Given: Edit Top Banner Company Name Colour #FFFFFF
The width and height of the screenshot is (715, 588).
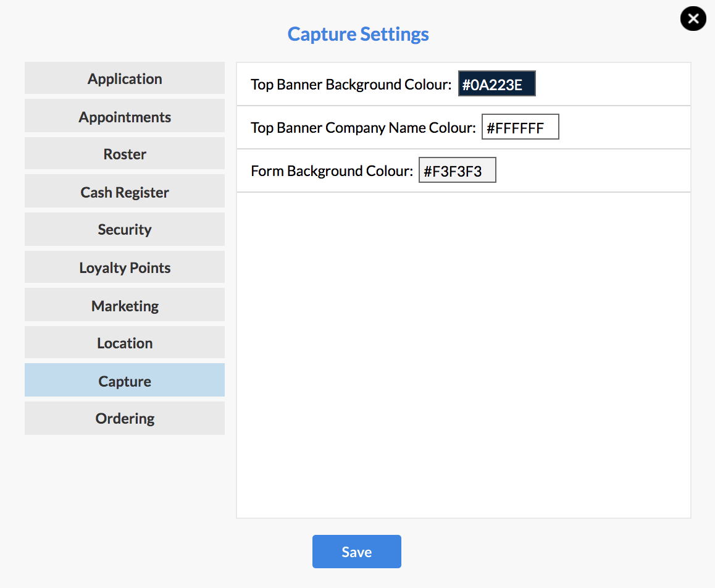Looking at the screenshot, I should pyautogui.click(x=521, y=127).
